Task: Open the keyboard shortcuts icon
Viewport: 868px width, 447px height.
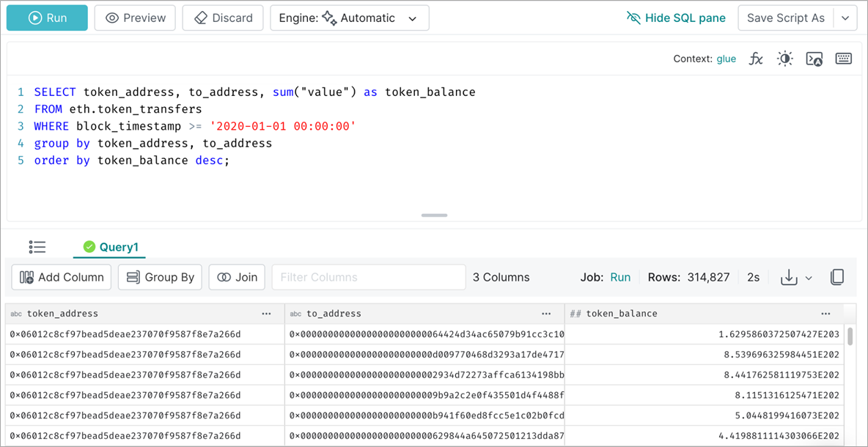Action: click(x=843, y=59)
